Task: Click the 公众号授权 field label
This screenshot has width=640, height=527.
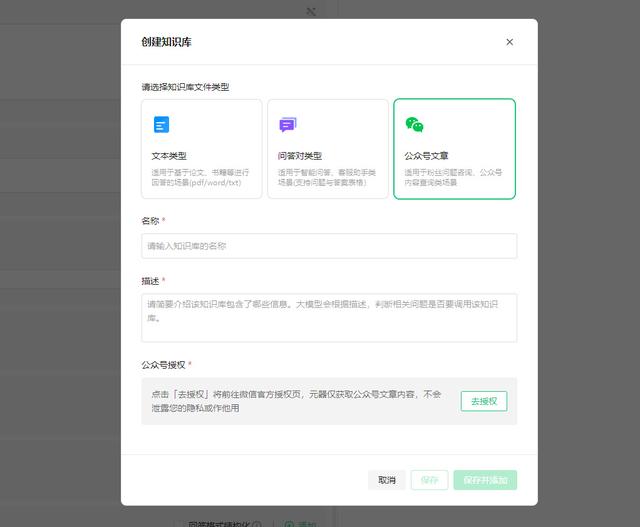Action: point(164,365)
